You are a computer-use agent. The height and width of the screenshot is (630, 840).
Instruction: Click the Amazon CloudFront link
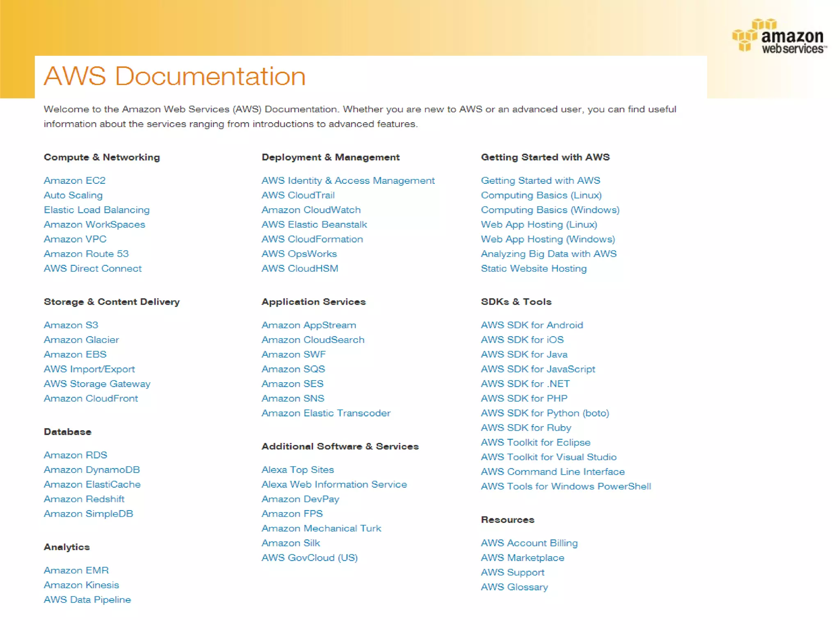(x=91, y=399)
